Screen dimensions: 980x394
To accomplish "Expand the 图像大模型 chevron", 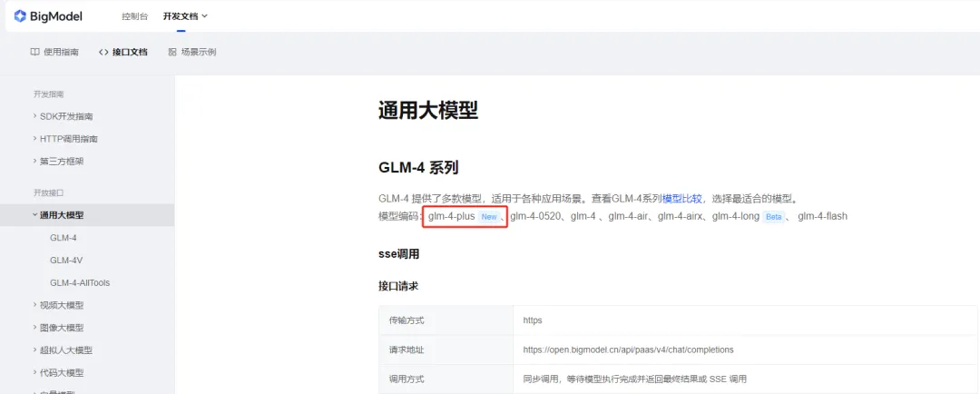I will pos(35,328).
